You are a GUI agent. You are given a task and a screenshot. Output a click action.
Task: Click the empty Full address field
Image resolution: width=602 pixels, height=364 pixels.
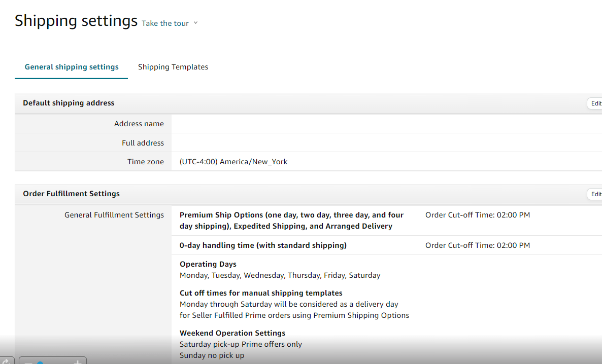point(355,142)
